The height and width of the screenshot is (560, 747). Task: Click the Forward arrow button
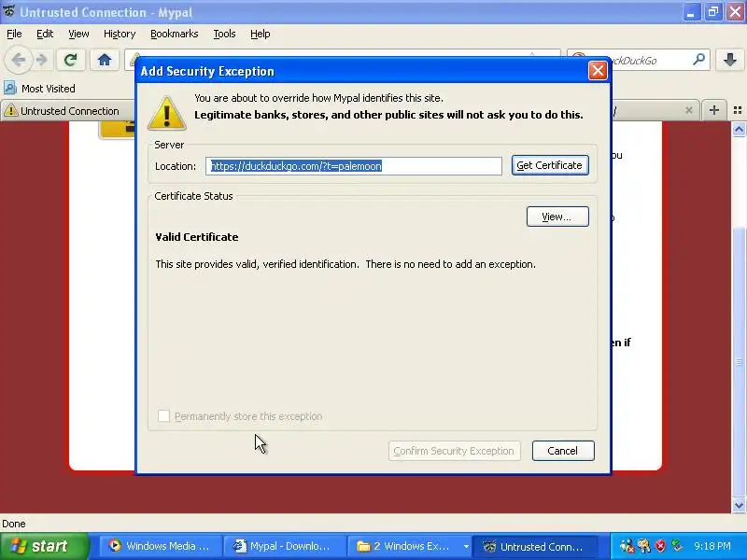click(x=42, y=60)
